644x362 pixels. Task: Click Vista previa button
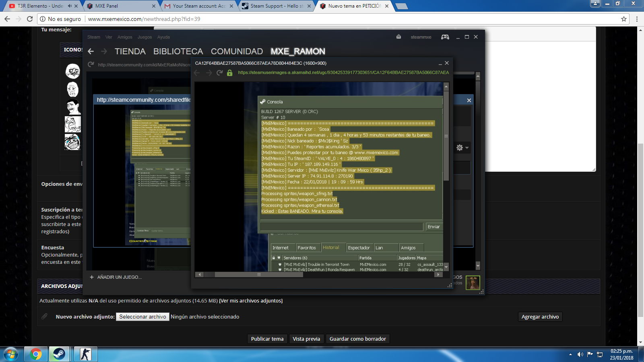pyautogui.click(x=306, y=339)
